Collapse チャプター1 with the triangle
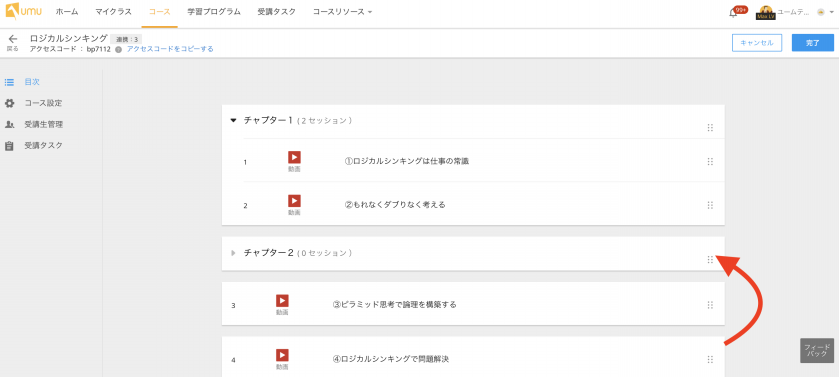Image resolution: width=839 pixels, height=377 pixels. click(233, 120)
